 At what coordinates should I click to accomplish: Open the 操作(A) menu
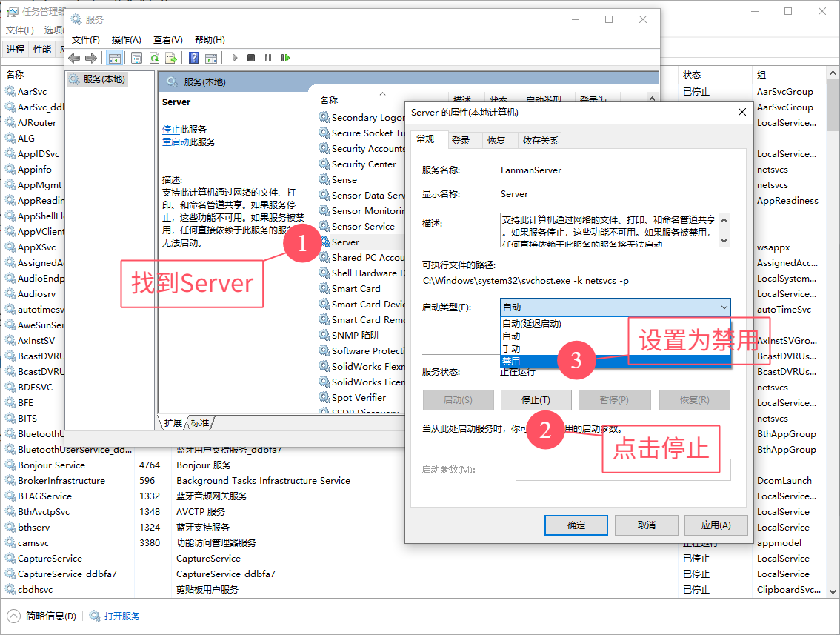(126, 39)
